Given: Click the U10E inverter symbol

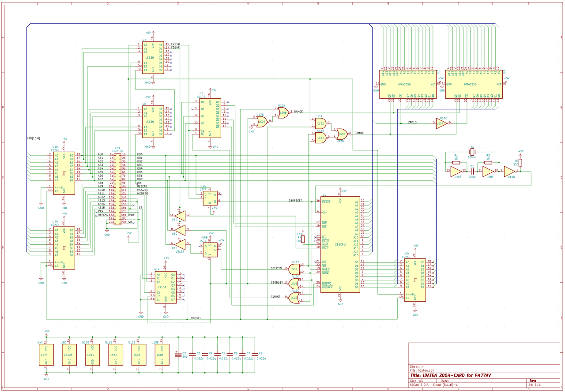Looking at the screenshot, I should click(488, 171).
